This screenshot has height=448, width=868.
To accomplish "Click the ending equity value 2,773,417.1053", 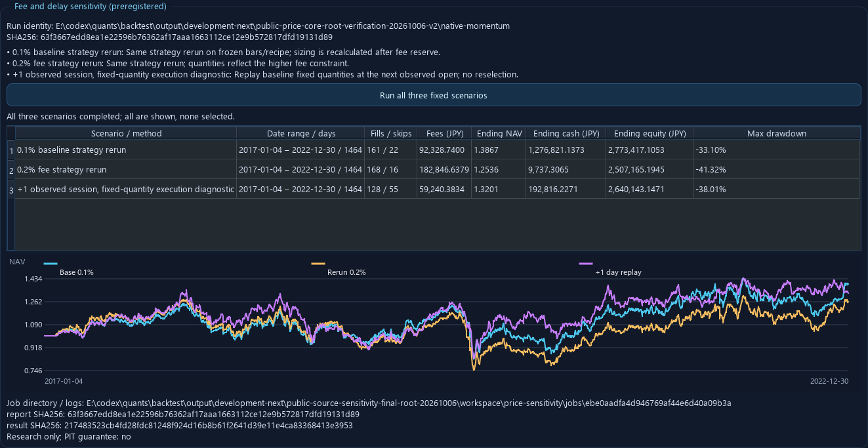I will pos(650,150).
